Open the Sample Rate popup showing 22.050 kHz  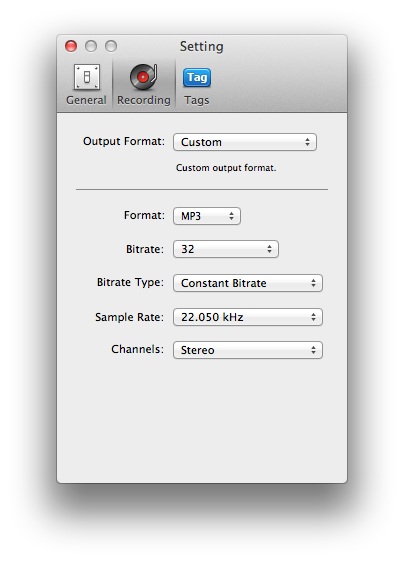click(248, 317)
